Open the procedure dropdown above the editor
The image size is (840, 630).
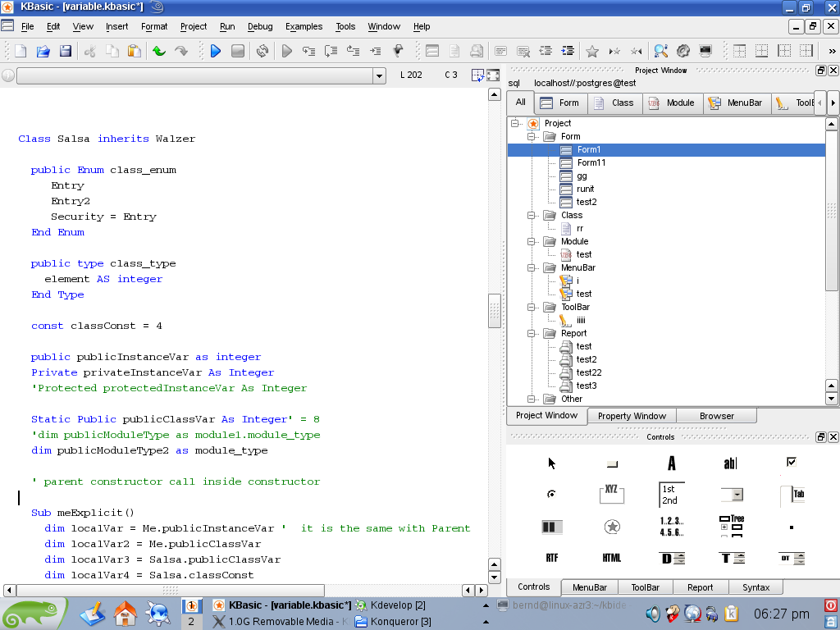tap(379, 76)
